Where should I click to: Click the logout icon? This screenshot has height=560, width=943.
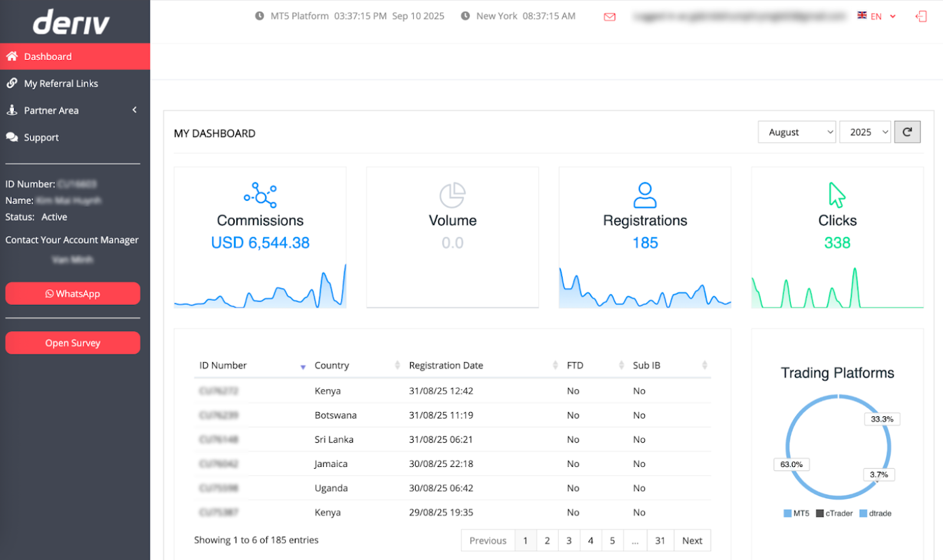coord(921,16)
